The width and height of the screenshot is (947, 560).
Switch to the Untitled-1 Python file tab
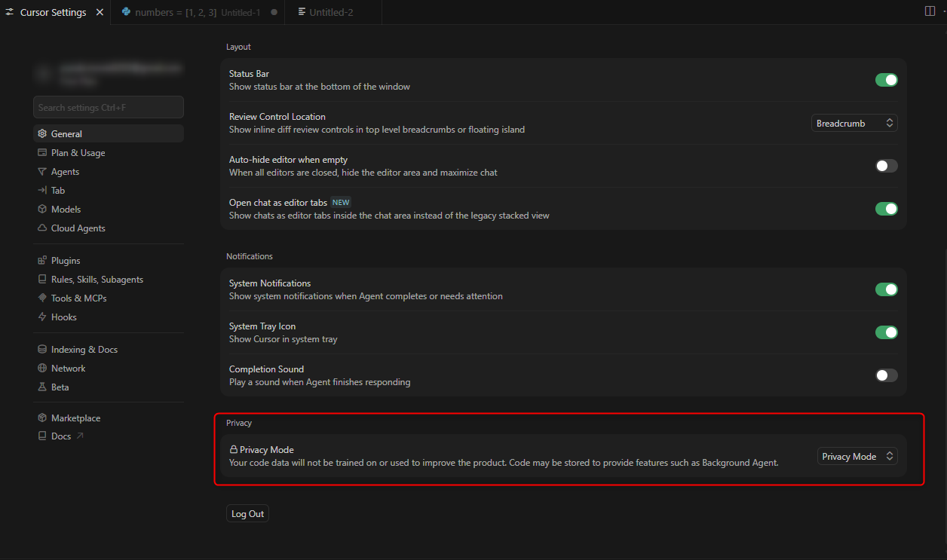tap(198, 12)
